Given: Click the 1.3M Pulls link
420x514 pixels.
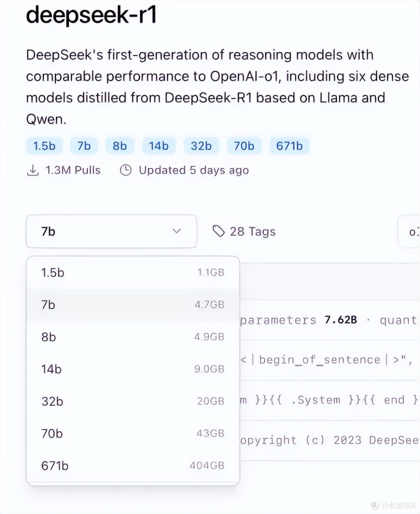Looking at the screenshot, I should tap(73, 170).
